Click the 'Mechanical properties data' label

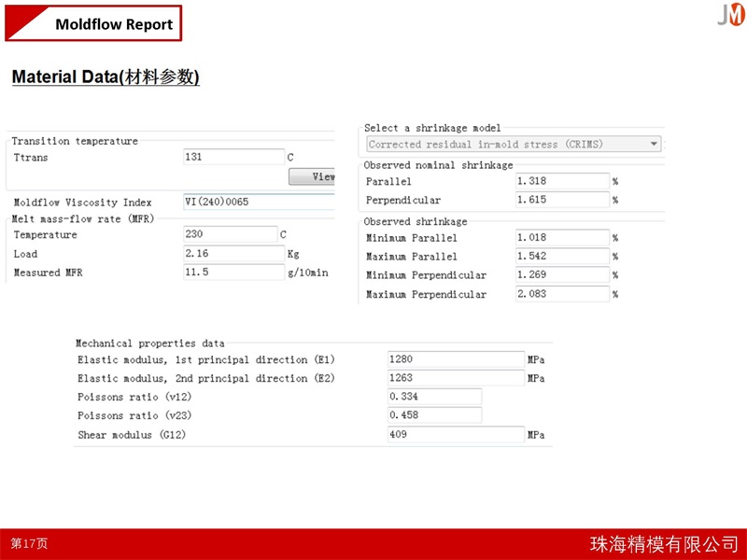click(150, 343)
